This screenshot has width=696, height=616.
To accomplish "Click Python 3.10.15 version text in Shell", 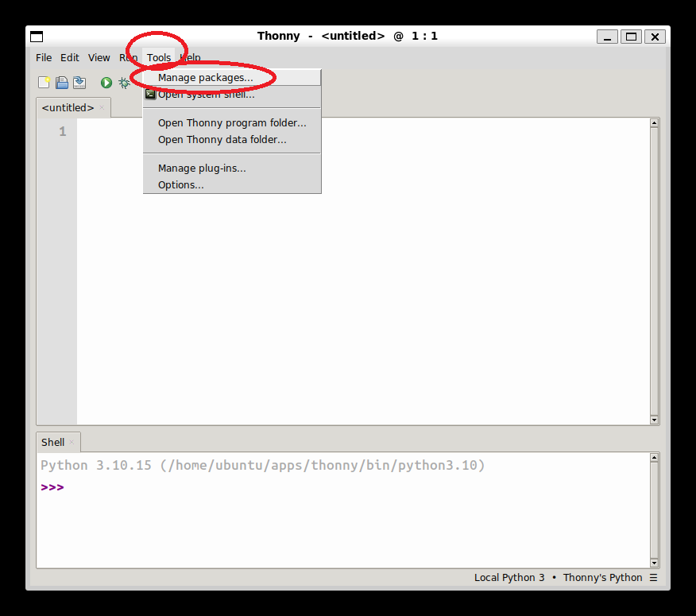I will coord(263,466).
